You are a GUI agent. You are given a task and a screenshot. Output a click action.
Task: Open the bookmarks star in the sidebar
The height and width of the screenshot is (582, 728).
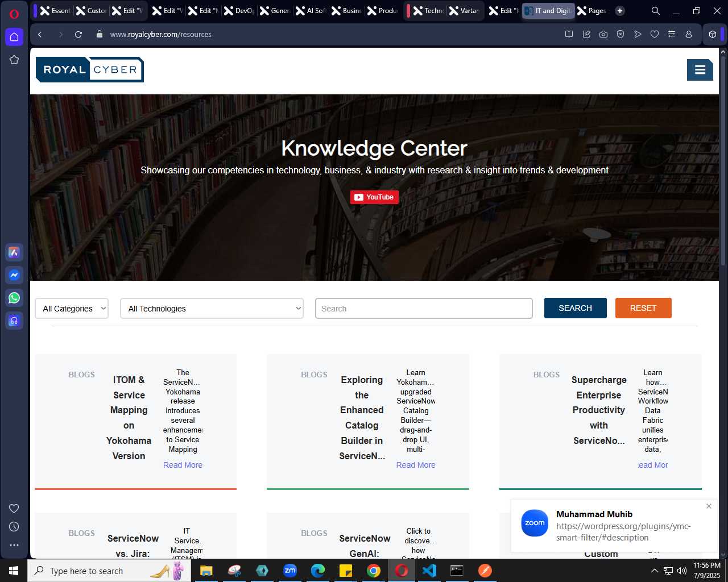[x=14, y=60]
